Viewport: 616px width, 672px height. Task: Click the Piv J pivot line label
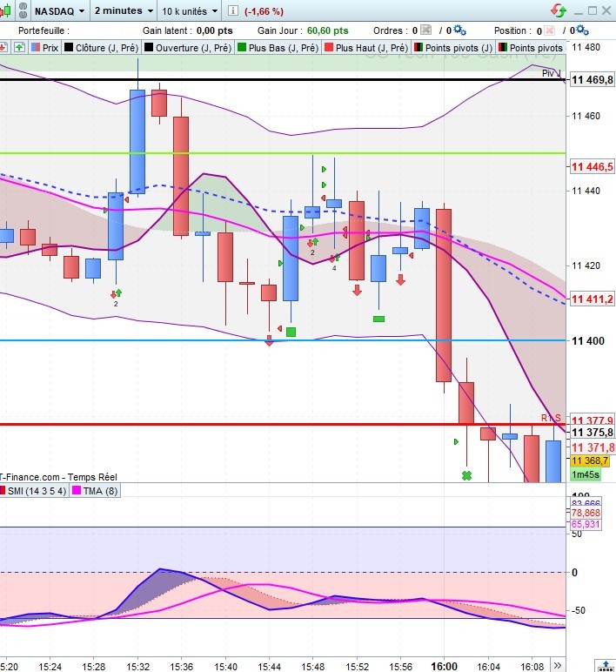point(552,73)
